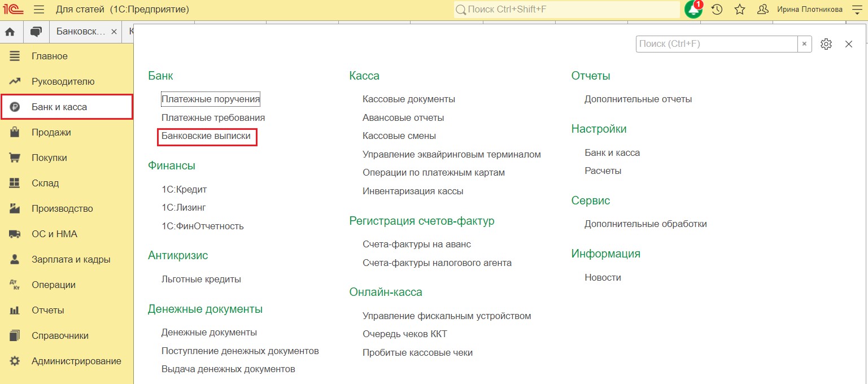Clear the menu search with x button
The height and width of the screenshot is (384, 868).
click(805, 44)
